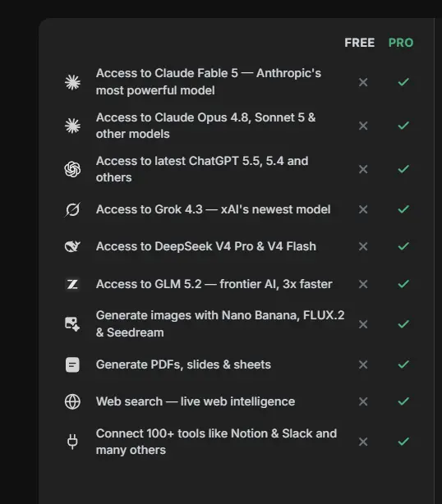Screen dimensions: 442x504
Task: Click the Free X mark for Grok 4.3
Action: point(363,209)
